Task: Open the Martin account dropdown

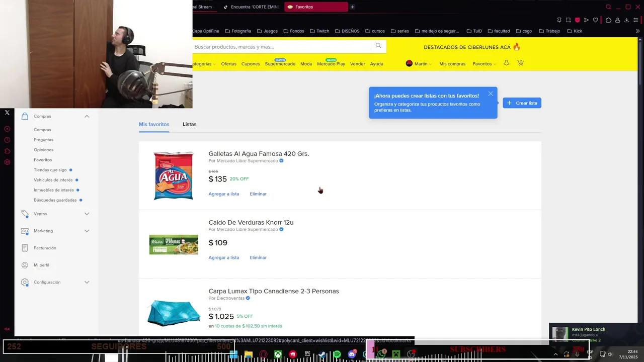Action: [x=420, y=64]
